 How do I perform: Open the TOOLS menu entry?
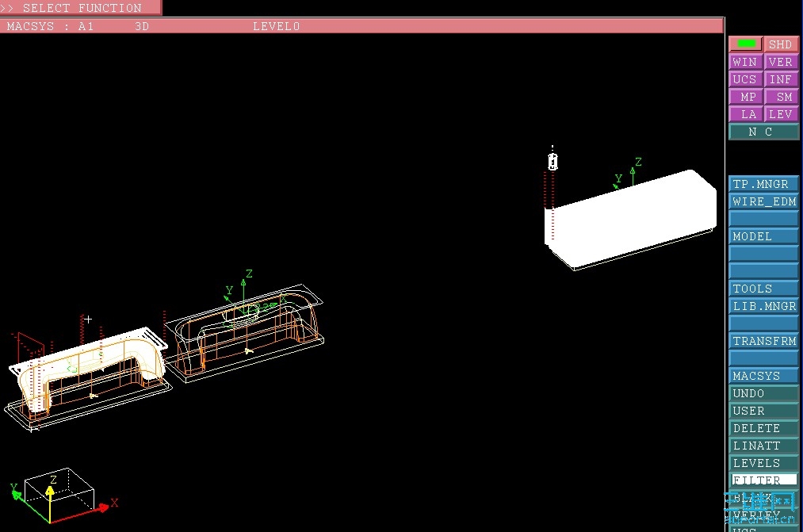763,289
